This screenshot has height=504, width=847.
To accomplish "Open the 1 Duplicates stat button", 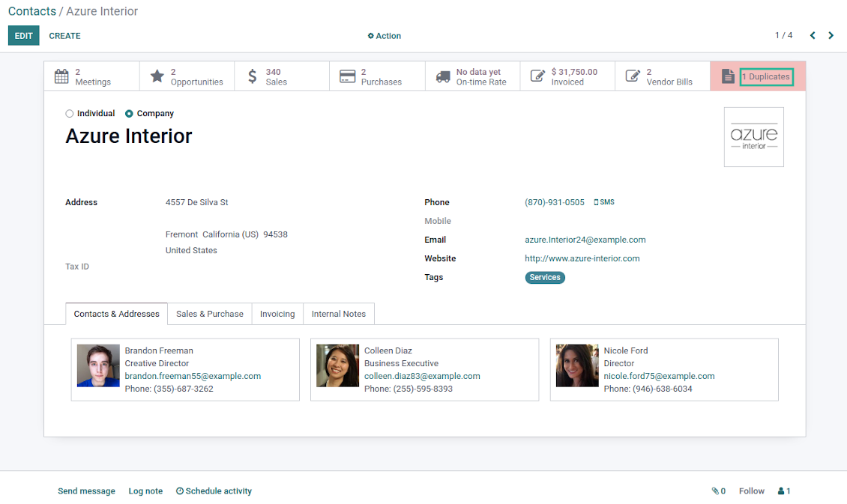I will pos(758,76).
